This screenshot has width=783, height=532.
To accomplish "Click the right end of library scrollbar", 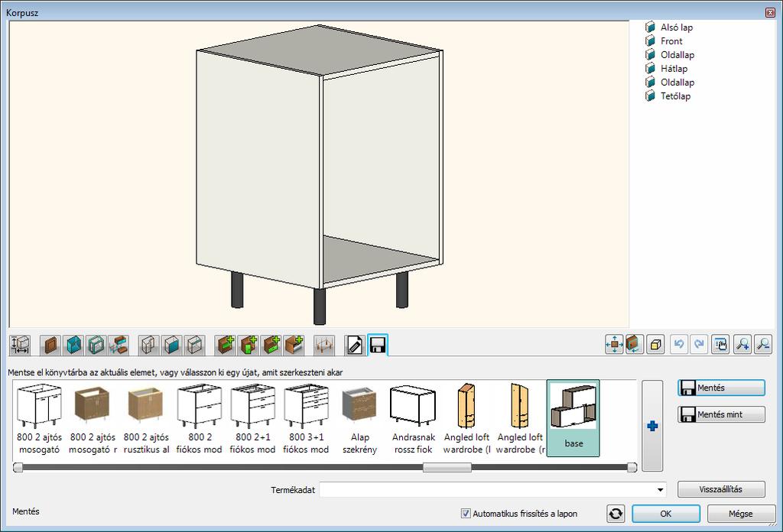I will [x=632, y=467].
